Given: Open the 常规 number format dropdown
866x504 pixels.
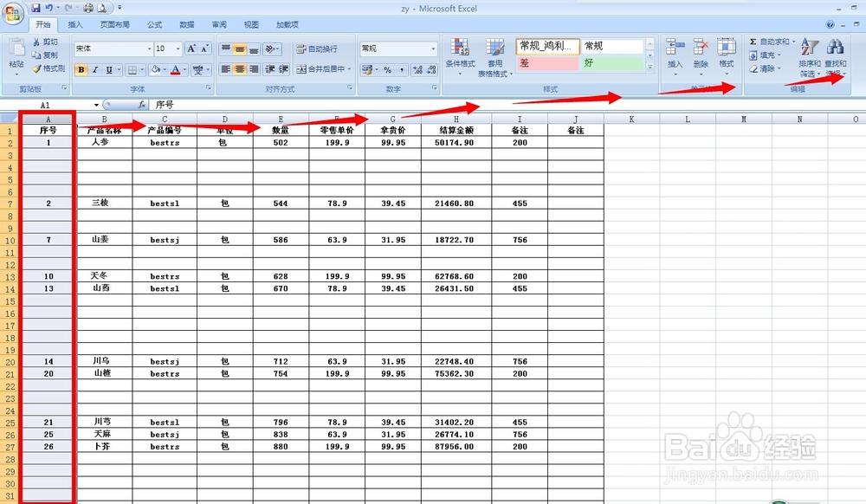Looking at the screenshot, I should pyautogui.click(x=433, y=48).
